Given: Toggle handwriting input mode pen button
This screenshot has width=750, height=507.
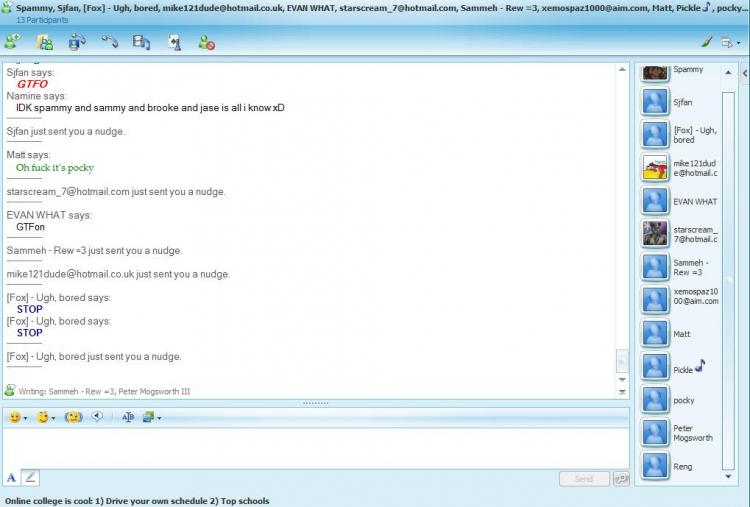Looking at the screenshot, I should click(x=30, y=477).
